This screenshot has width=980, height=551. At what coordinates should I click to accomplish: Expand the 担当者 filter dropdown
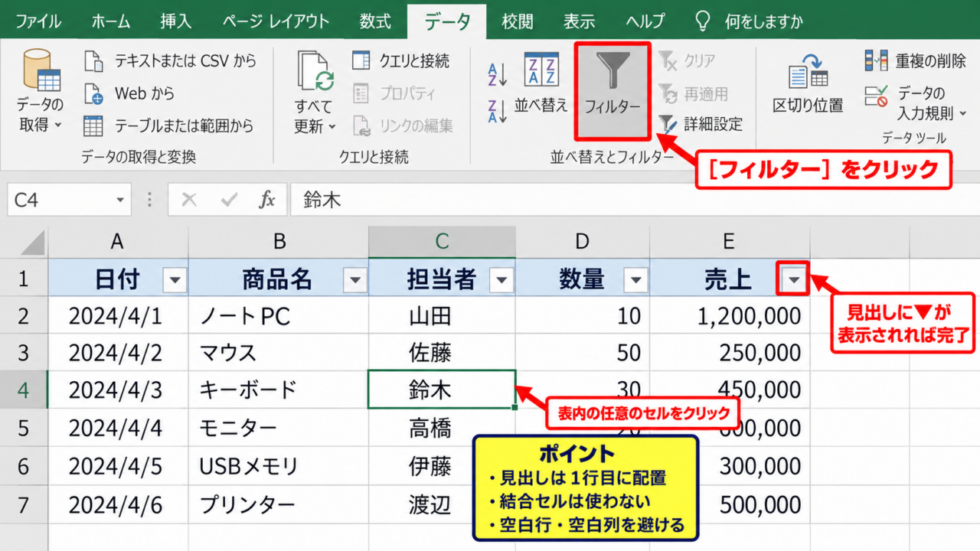click(501, 281)
